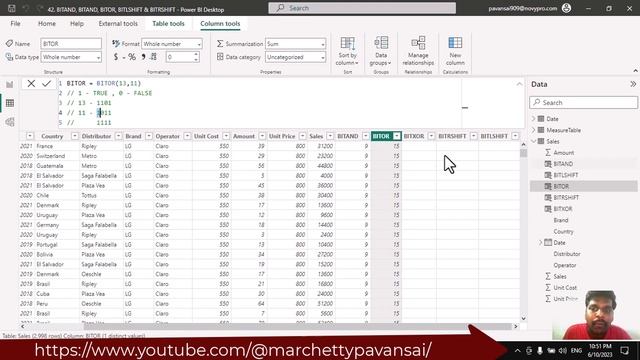
Task: Click ENG language indicator in taskbar
Action: pos(576,350)
